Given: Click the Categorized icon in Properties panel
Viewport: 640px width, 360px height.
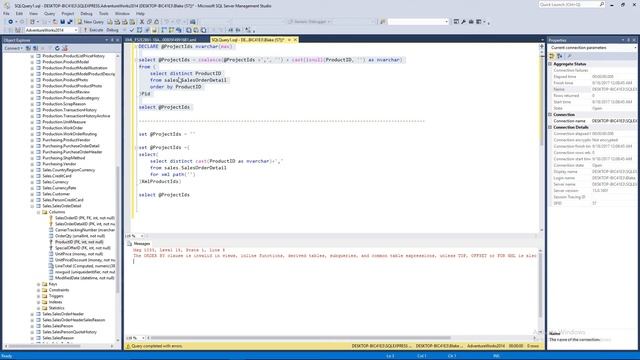Looking at the screenshot, I should pyautogui.click(x=552, y=56).
